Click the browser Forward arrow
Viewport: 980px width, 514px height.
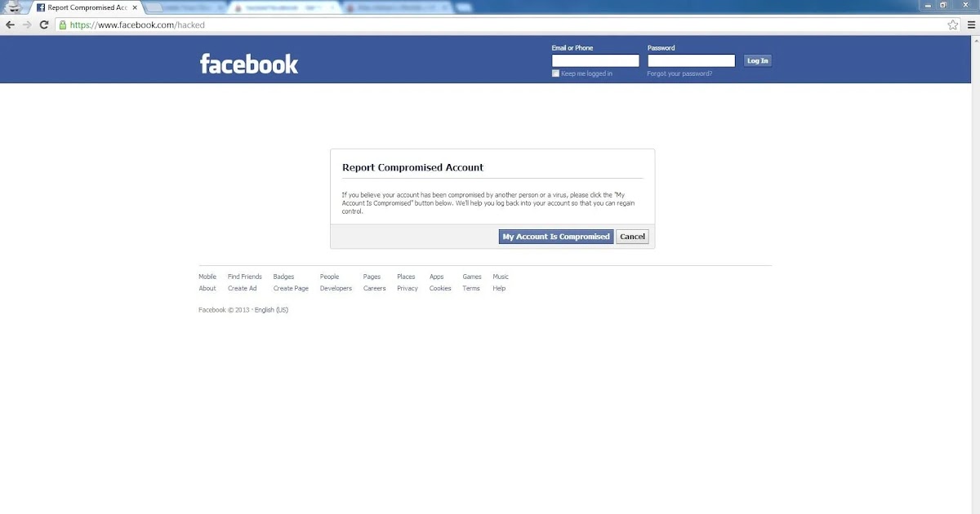coord(27,25)
